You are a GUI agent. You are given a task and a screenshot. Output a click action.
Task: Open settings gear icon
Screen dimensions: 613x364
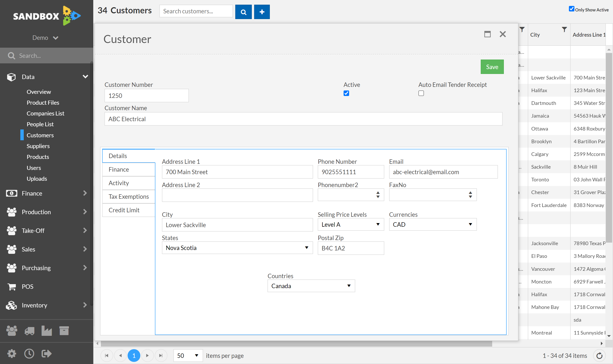click(11, 353)
